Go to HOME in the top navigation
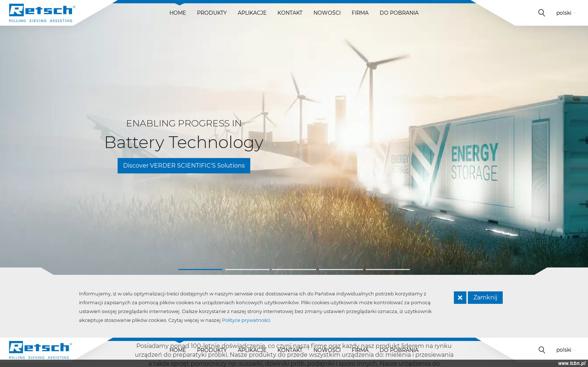Screen dimensions: 588x367 [178, 13]
